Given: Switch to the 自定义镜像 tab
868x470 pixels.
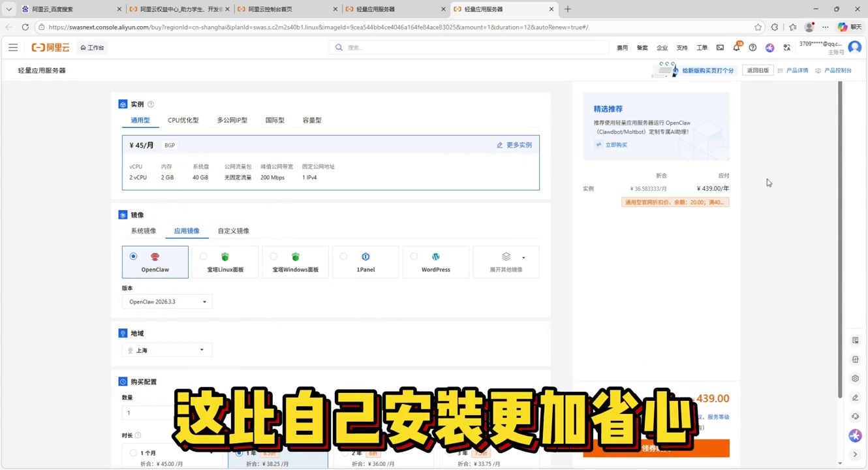Looking at the screenshot, I should (x=234, y=231).
